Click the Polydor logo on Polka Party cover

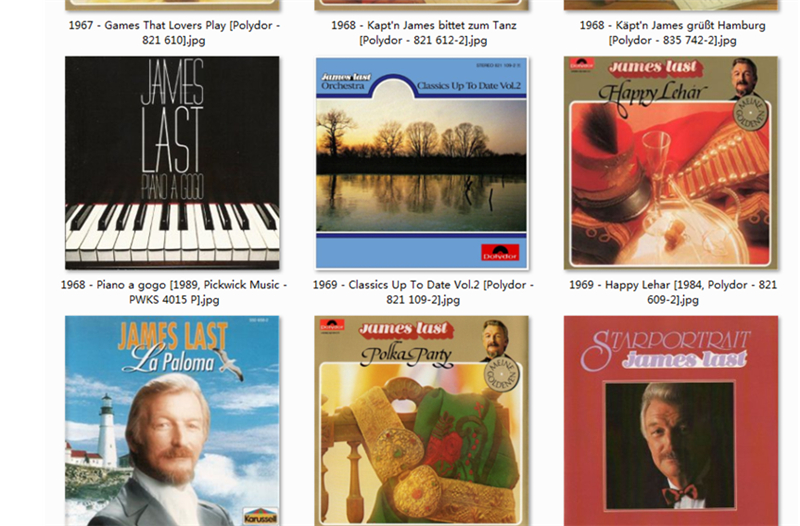[332, 325]
